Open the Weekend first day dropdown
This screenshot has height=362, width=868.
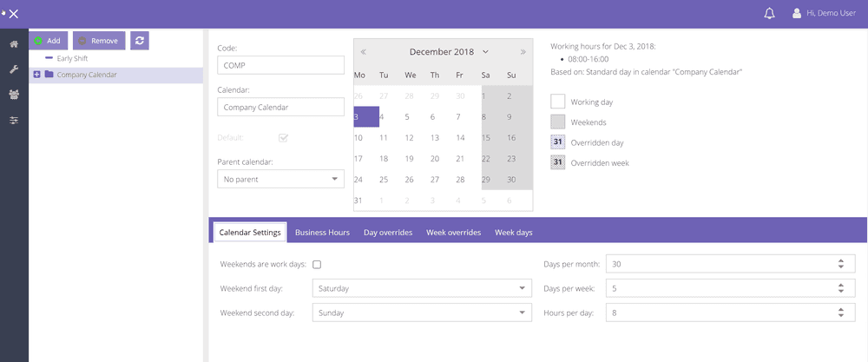(422, 288)
